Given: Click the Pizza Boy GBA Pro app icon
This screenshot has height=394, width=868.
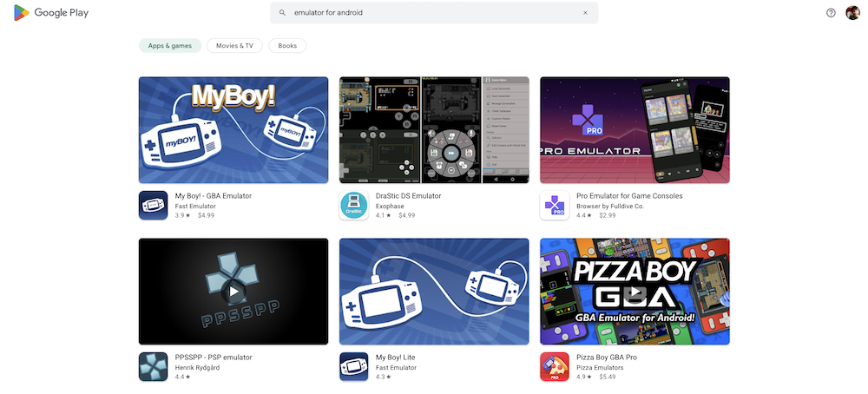Looking at the screenshot, I should (555, 367).
